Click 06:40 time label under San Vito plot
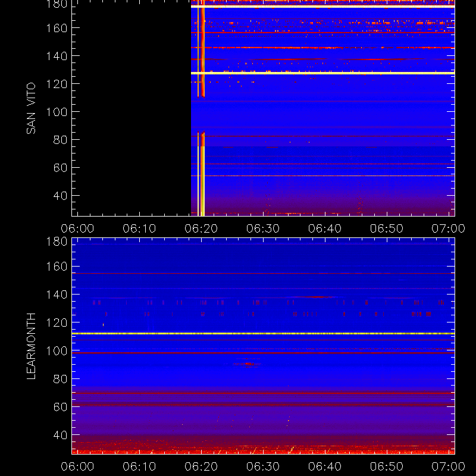476x476 pixels. point(325,228)
